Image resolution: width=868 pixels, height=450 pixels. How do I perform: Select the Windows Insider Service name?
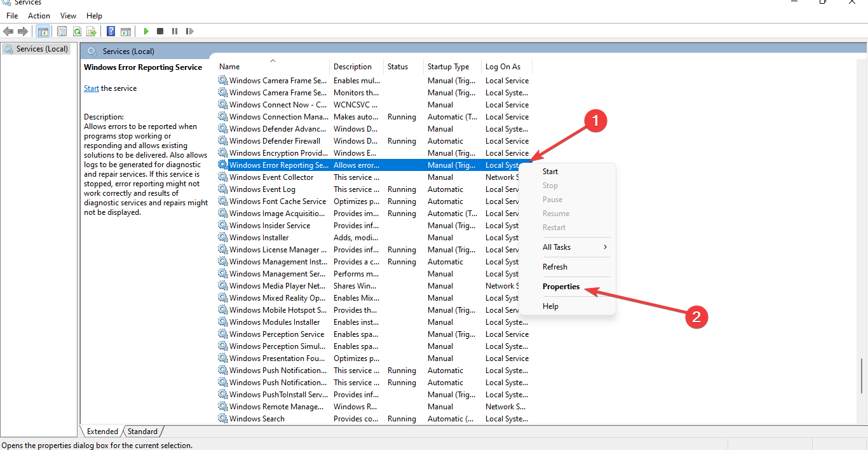pyautogui.click(x=269, y=226)
